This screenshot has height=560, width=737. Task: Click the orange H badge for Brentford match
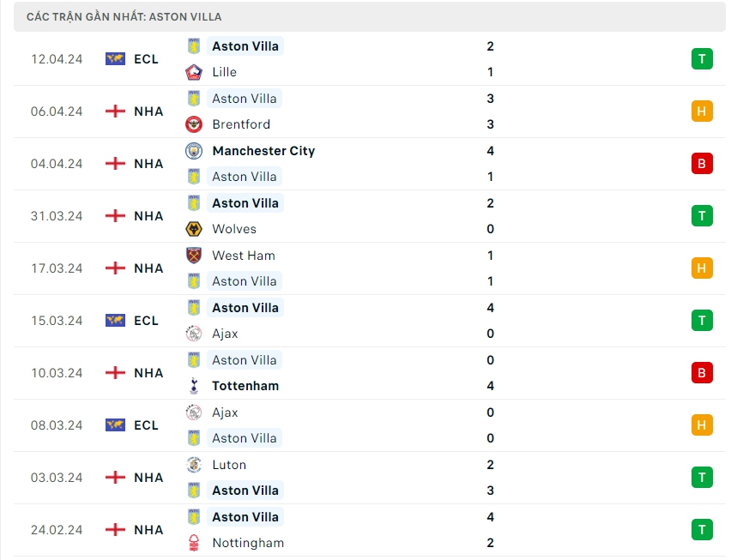point(702,111)
